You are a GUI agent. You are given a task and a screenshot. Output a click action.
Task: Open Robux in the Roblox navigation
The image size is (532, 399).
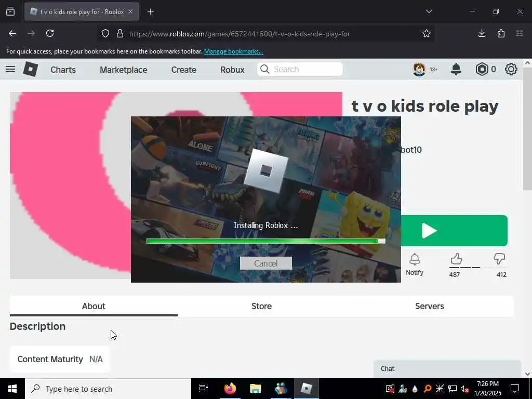pyautogui.click(x=232, y=70)
